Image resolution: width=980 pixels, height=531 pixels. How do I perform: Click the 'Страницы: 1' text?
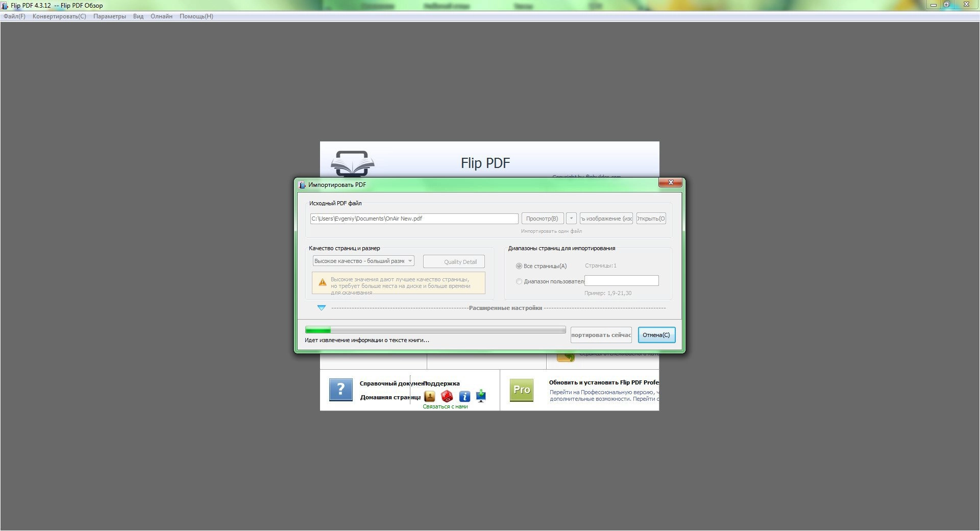pyautogui.click(x=601, y=266)
